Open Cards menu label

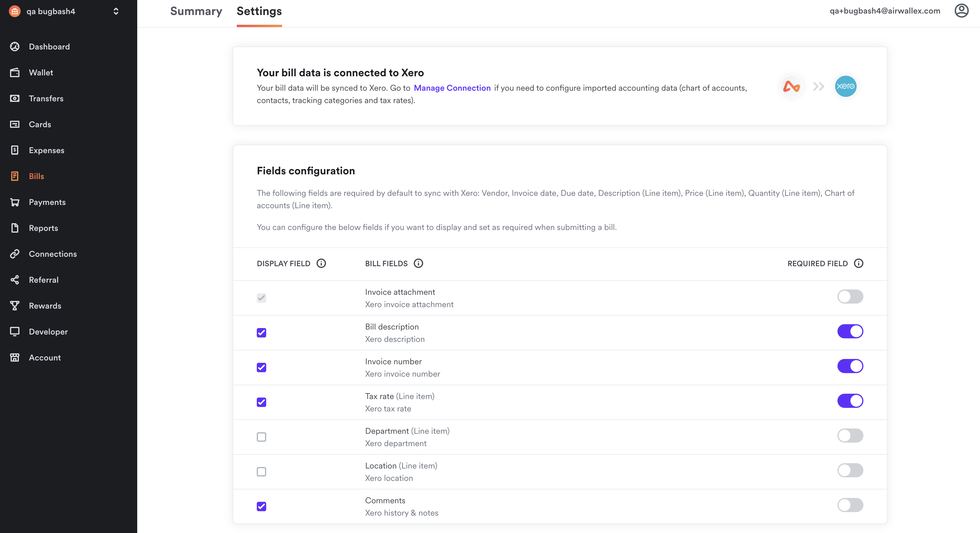pyautogui.click(x=40, y=124)
